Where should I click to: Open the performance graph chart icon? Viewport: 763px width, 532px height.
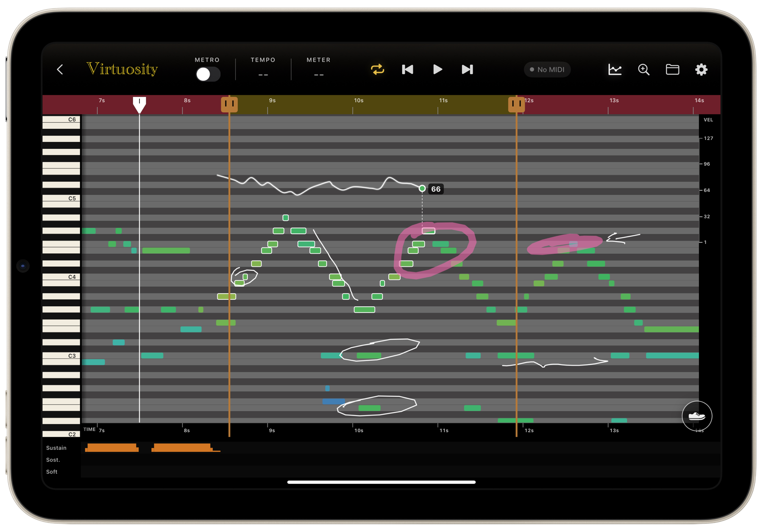(x=615, y=69)
